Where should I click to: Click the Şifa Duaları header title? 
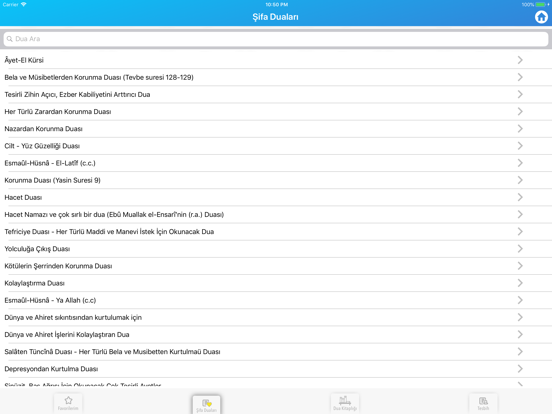[x=275, y=17]
